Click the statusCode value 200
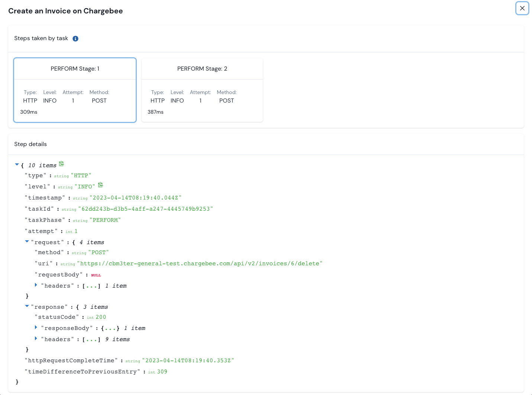Screen dimensions: 532x395 pyautogui.click(x=101, y=317)
